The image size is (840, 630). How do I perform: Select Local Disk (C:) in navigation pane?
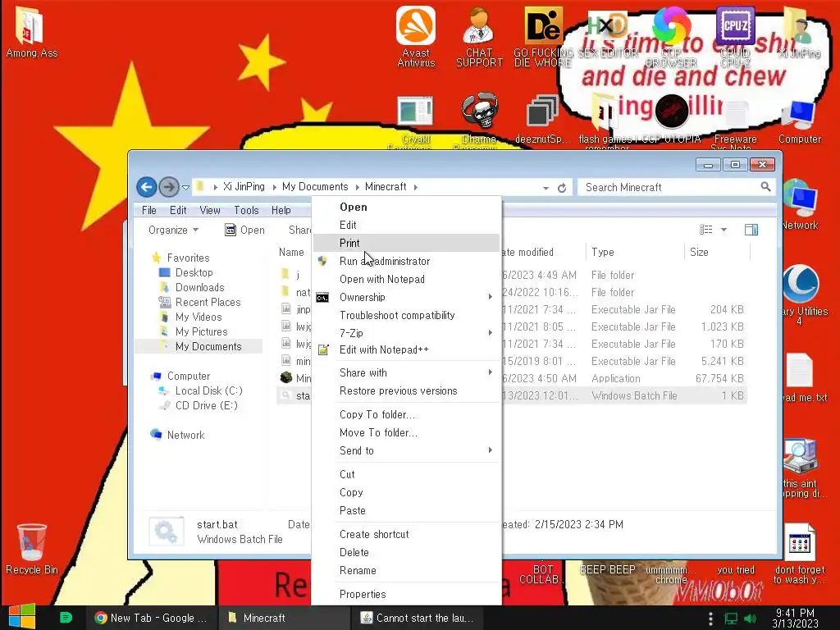click(208, 390)
